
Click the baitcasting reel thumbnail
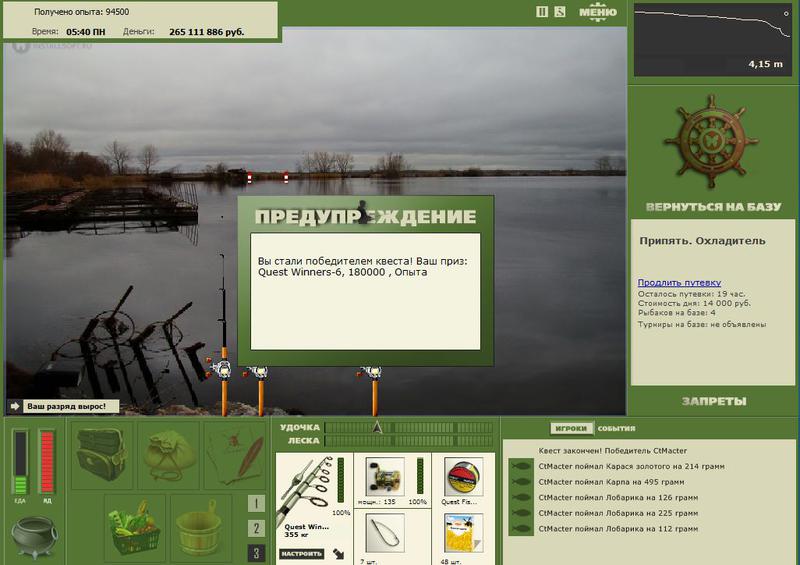[385, 477]
